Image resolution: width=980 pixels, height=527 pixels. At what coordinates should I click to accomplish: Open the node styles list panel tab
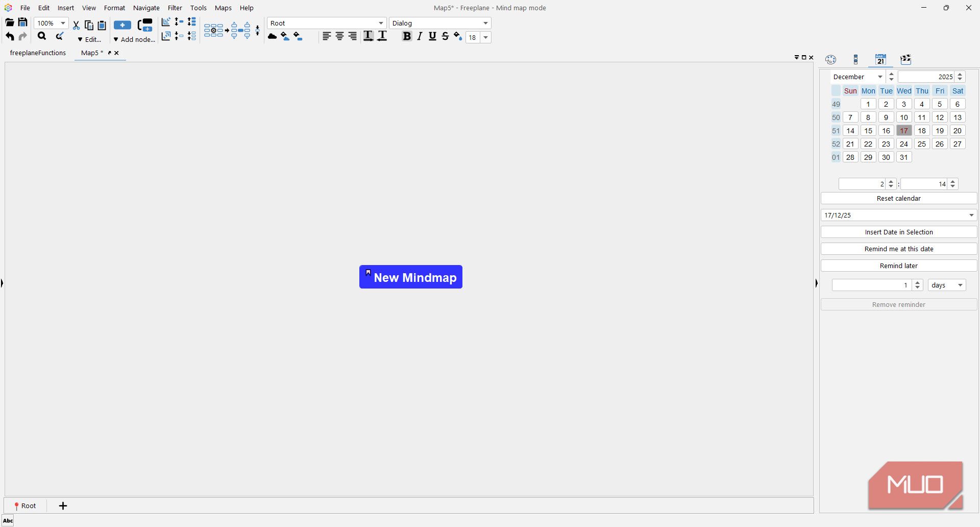coord(855,59)
